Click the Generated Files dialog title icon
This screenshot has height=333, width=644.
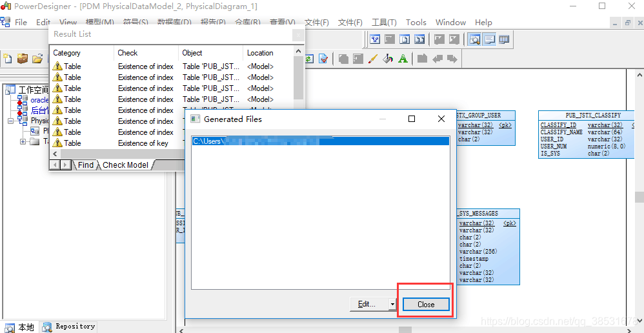(x=196, y=119)
